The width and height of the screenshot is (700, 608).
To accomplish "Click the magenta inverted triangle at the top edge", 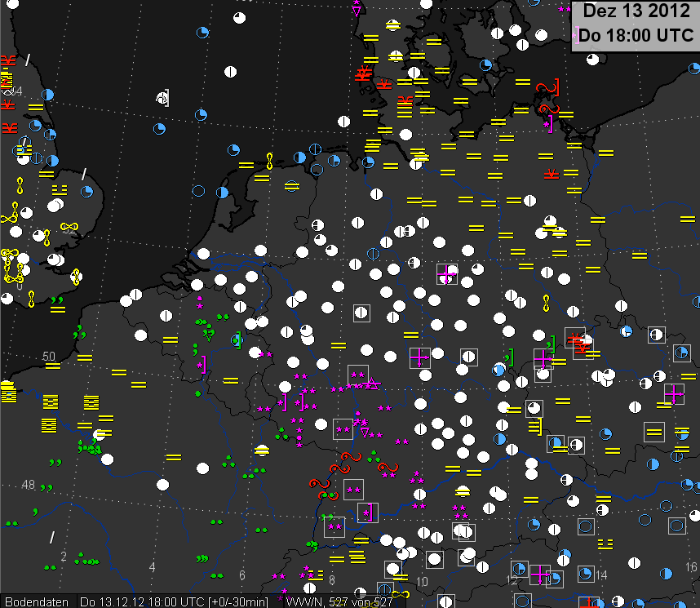I will pyautogui.click(x=357, y=11).
